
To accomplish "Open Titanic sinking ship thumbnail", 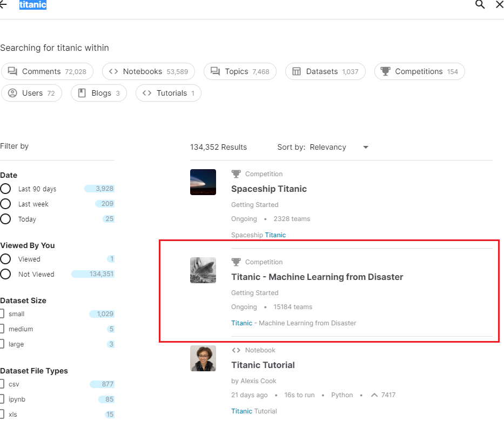I will pyautogui.click(x=203, y=270).
